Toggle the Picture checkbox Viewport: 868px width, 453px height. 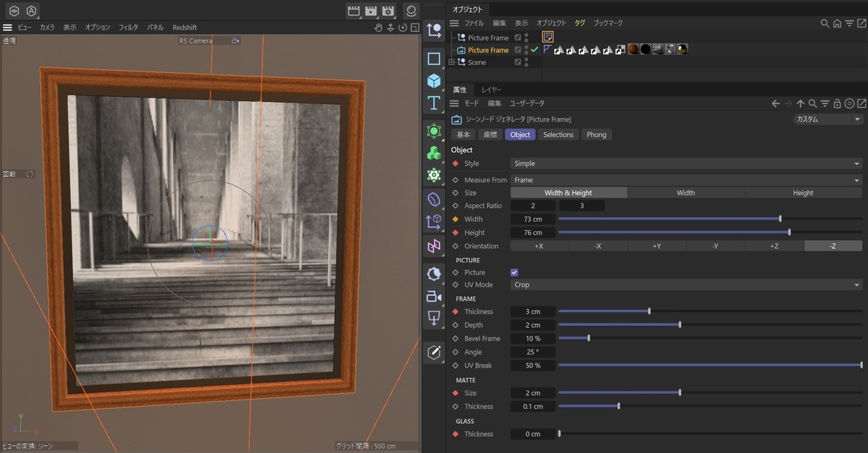point(514,272)
